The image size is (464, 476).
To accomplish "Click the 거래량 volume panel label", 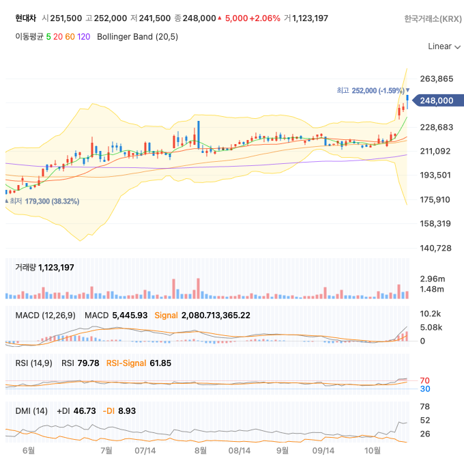I will click(x=25, y=267).
